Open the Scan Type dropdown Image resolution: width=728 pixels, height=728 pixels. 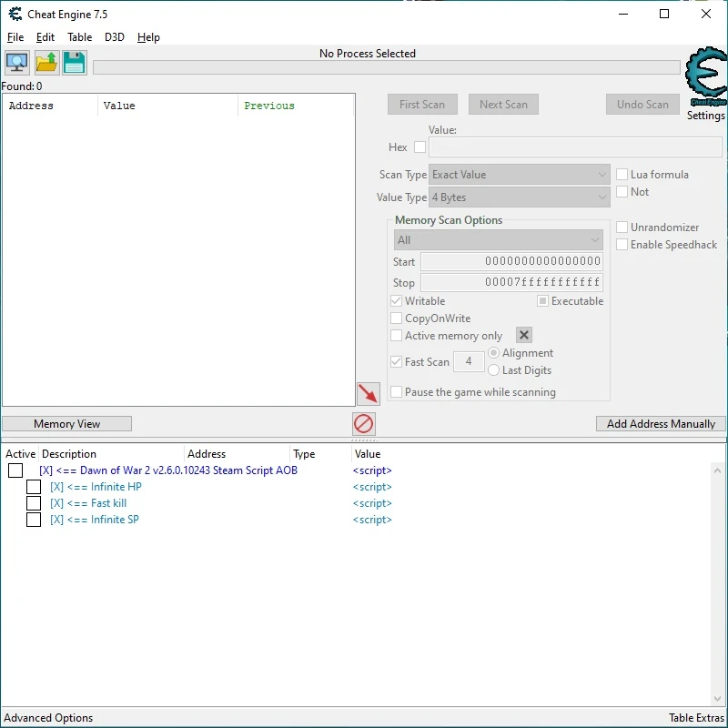[x=519, y=175]
